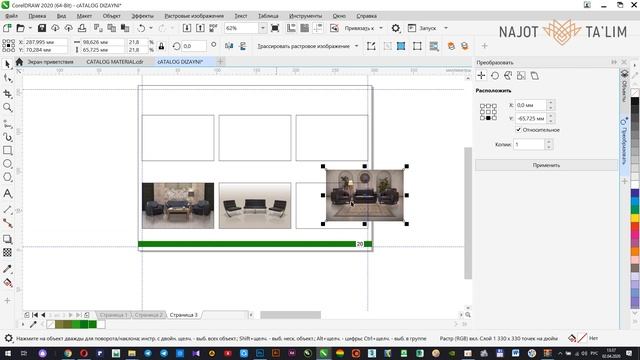640x360 pixels.
Task: Switch to Size mode in Transform docker
Action: click(521, 76)
